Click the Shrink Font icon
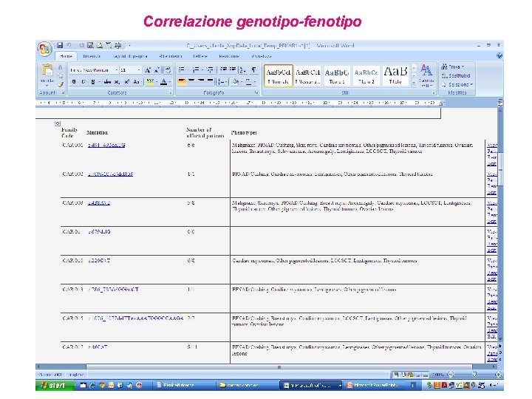Screen dimensions: 532x399 [157, 70]
